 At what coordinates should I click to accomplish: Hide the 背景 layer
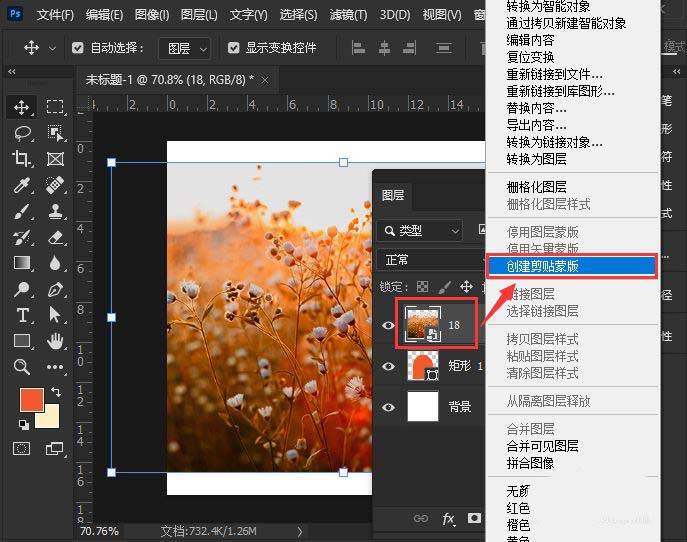point(388,407)
